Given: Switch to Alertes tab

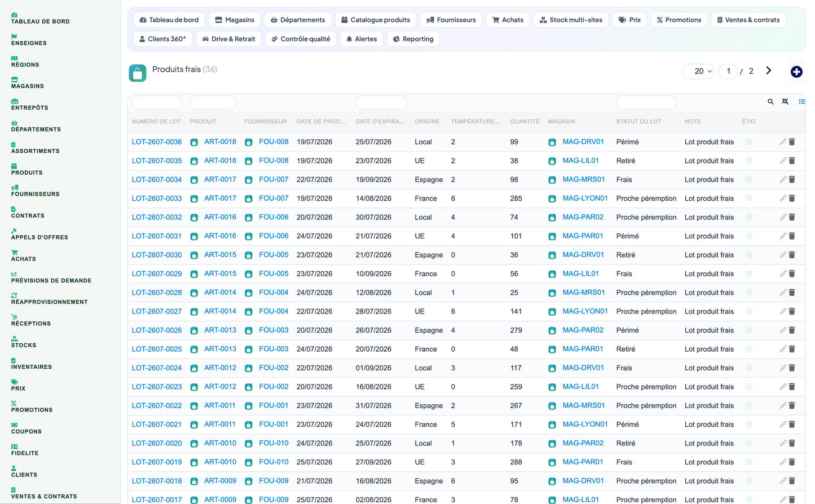Looking at the screenshot, I should [362, 39].
